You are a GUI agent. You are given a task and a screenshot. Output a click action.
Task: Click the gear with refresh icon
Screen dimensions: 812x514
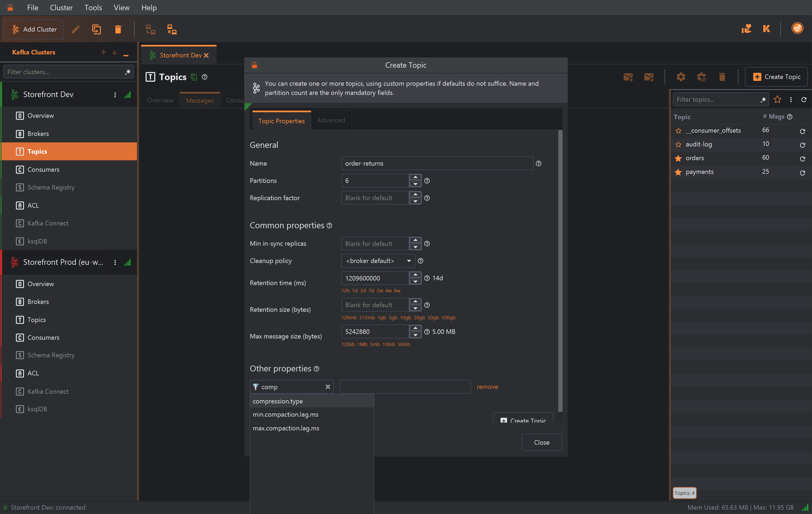[x=701, y=77]
